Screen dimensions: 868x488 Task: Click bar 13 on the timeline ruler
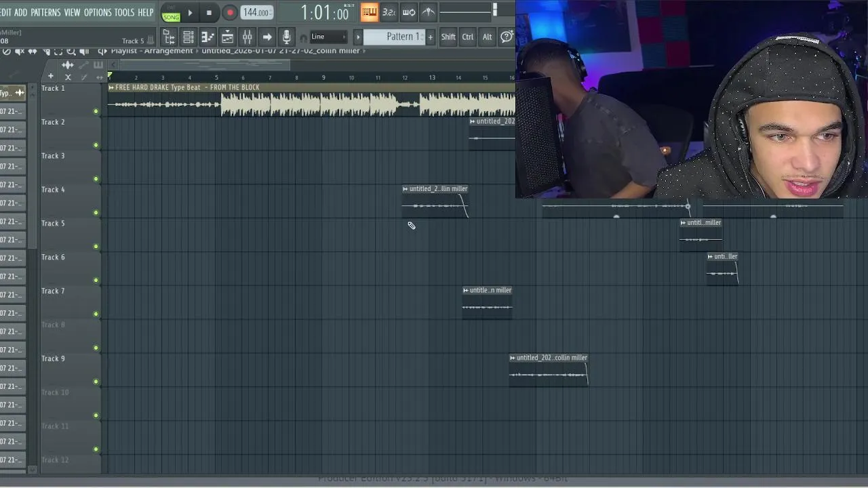tap(432, 77)
